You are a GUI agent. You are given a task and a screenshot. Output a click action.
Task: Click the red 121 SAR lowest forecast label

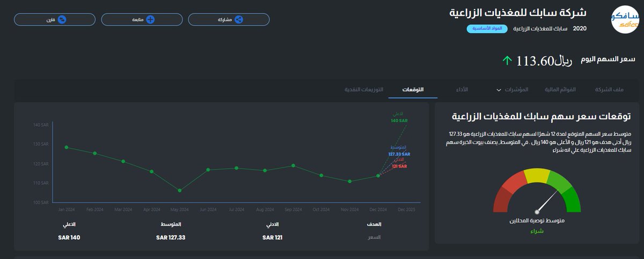pyautogui.click(x=400, y=167)
